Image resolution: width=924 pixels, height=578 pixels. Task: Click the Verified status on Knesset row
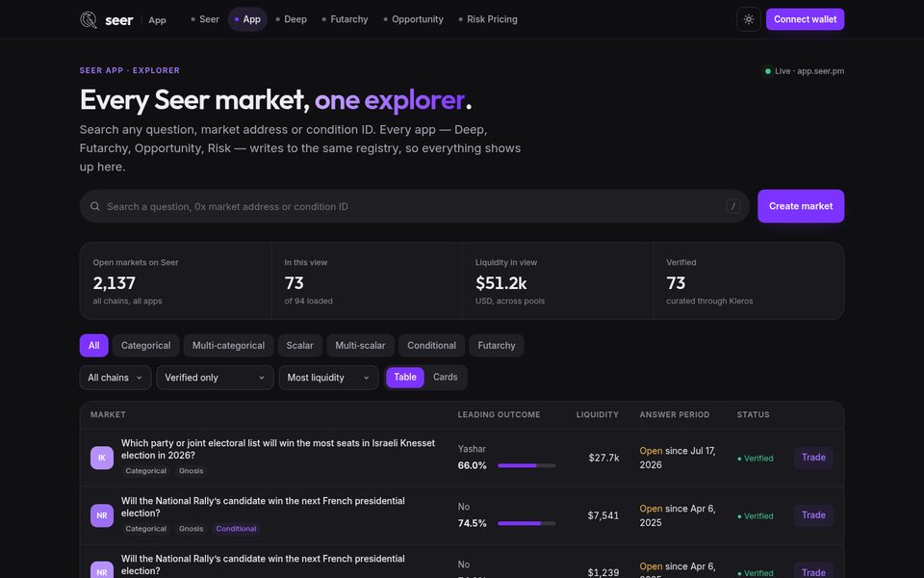point(756,459)
